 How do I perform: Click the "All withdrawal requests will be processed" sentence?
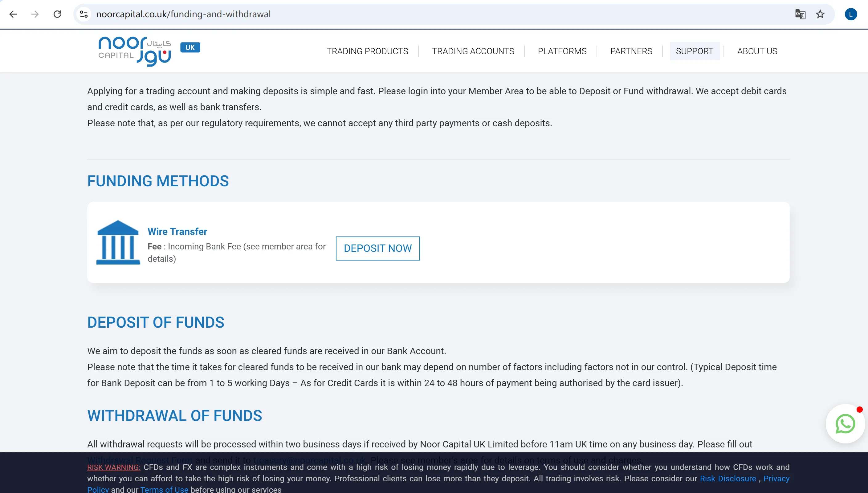pyautogui.click(x=419, y=444)
